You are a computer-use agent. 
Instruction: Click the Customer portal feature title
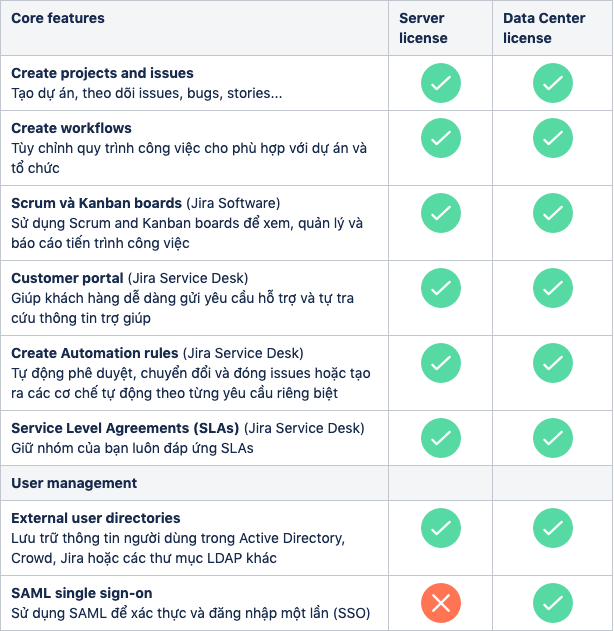67,278
